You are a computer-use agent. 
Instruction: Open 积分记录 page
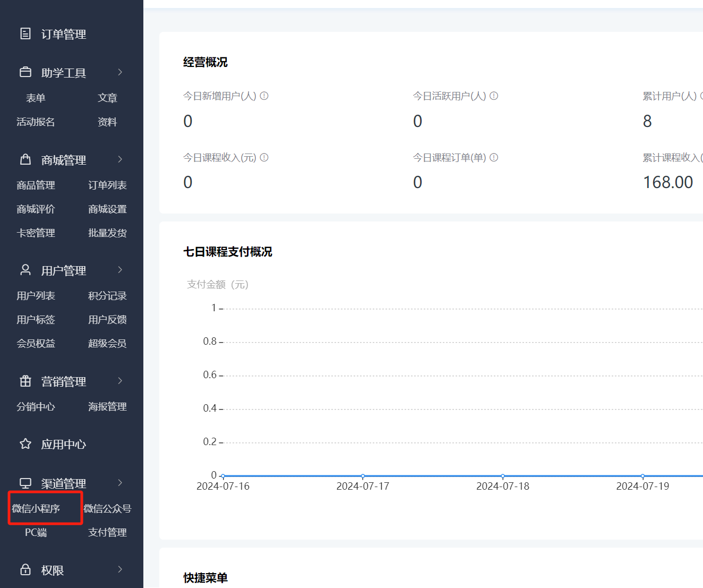(x=107, y=296)
